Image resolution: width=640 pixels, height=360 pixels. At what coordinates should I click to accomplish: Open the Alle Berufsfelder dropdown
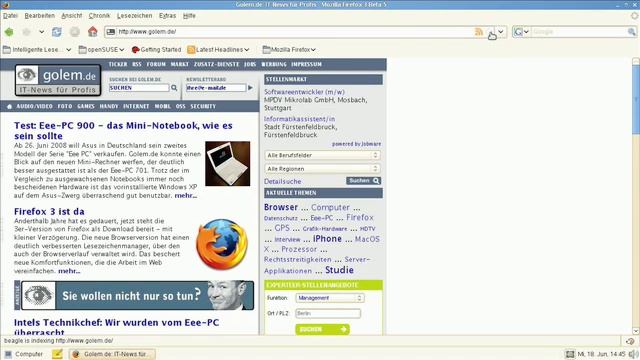[x=322, y=155]
